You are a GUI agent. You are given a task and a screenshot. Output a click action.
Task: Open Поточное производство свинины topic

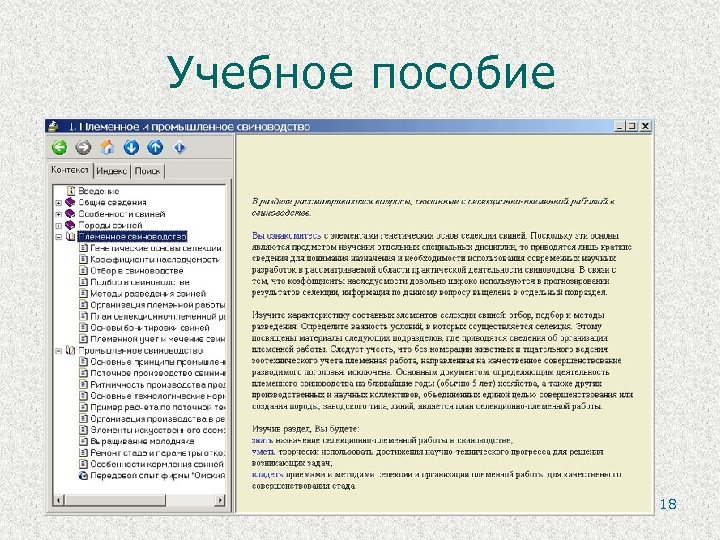(158, 373)
